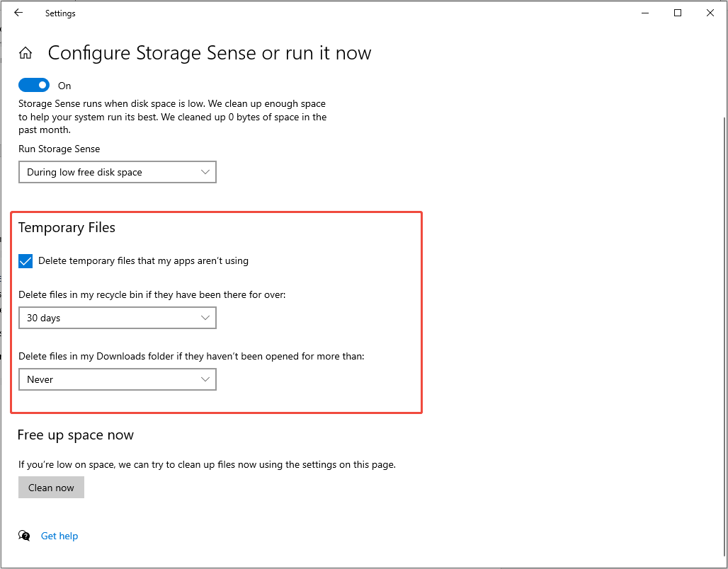Minimize the Settings window
Image resolution: width=728 pixels, height=569 pixels.
(x=645, y=13)
